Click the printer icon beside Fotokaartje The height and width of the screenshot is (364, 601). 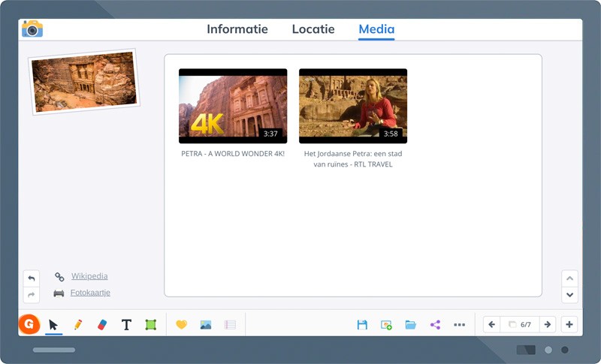59,293
